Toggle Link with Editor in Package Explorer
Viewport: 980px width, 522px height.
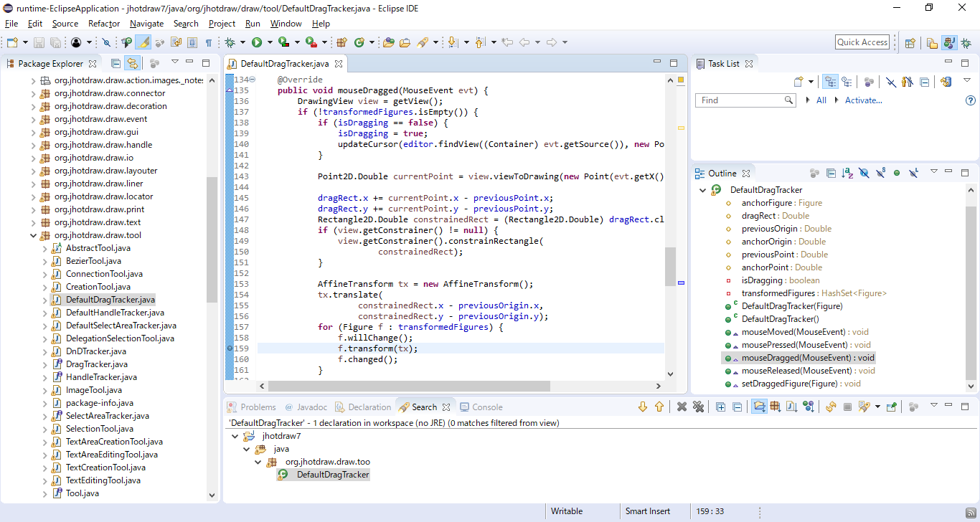(132, 63)
